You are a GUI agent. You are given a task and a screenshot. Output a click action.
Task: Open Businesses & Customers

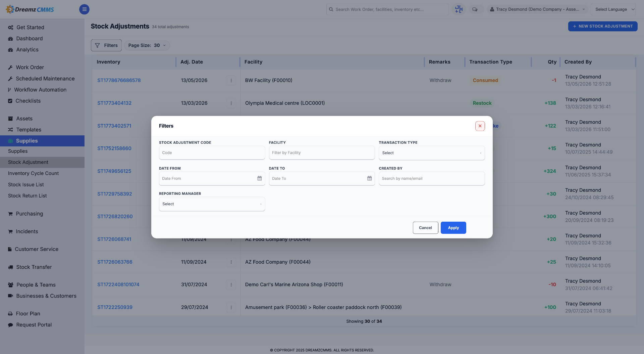pos(46,296)
